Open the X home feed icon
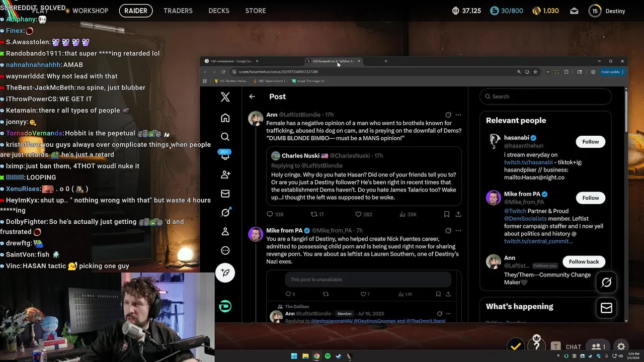 point(225,118)
